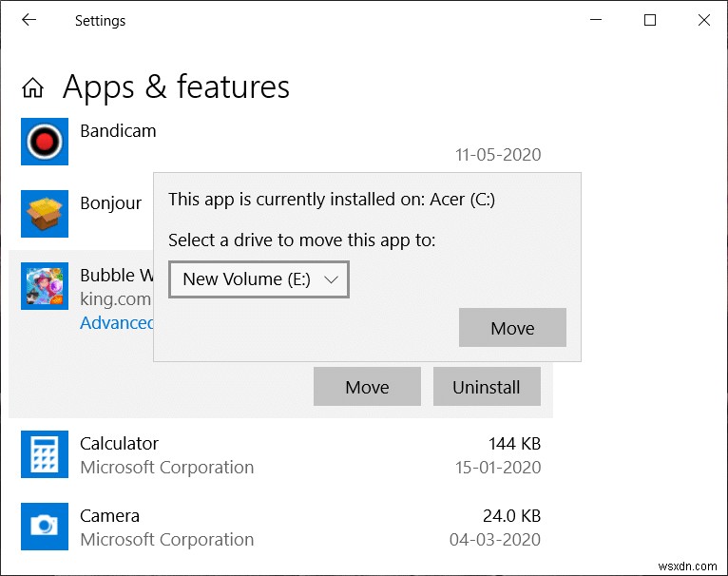Screen dimensions: 728x576
Task: Open Settings home via the house icon
Action: point(32,88)
